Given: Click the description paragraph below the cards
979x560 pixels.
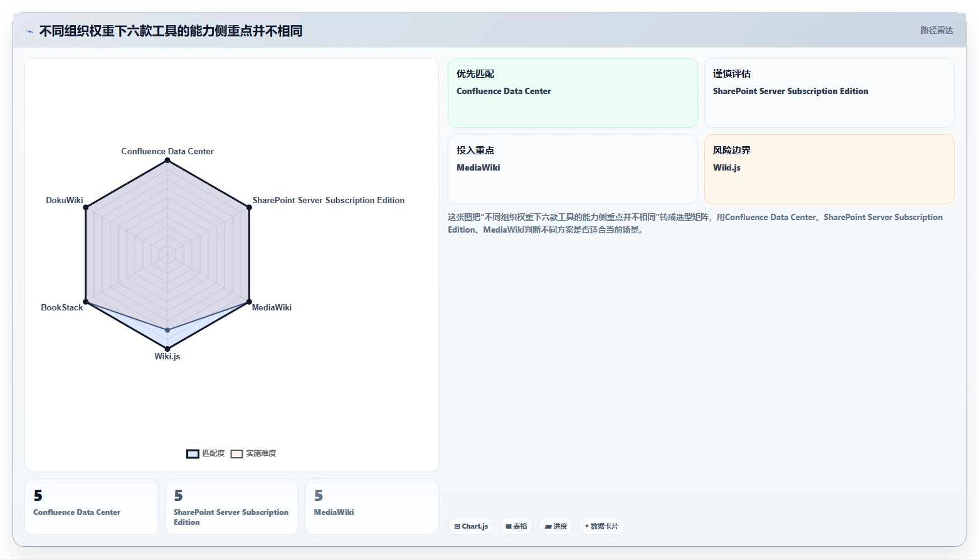Looking at the screenshot, I should [x=695, y=223].
